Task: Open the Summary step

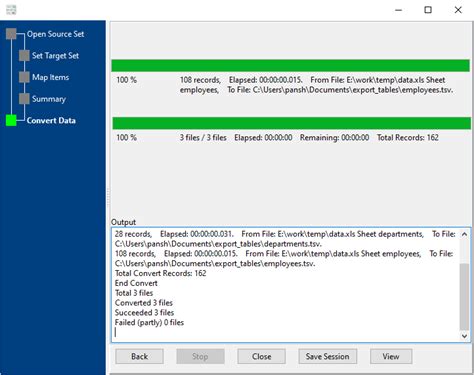Action: coord(49,99)
